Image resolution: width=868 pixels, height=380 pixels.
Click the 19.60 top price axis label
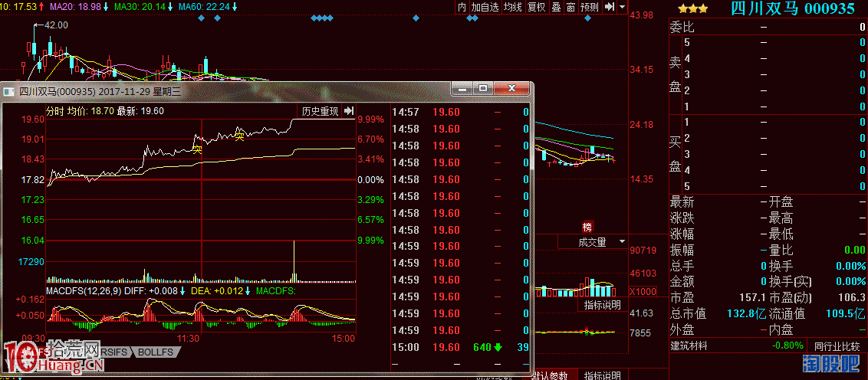(x=33, y=119)
